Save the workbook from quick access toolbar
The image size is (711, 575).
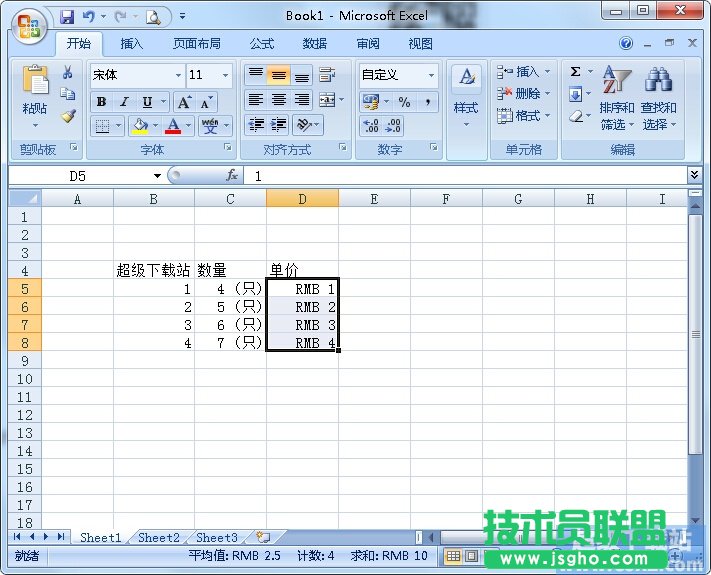[x=67, y=16]
